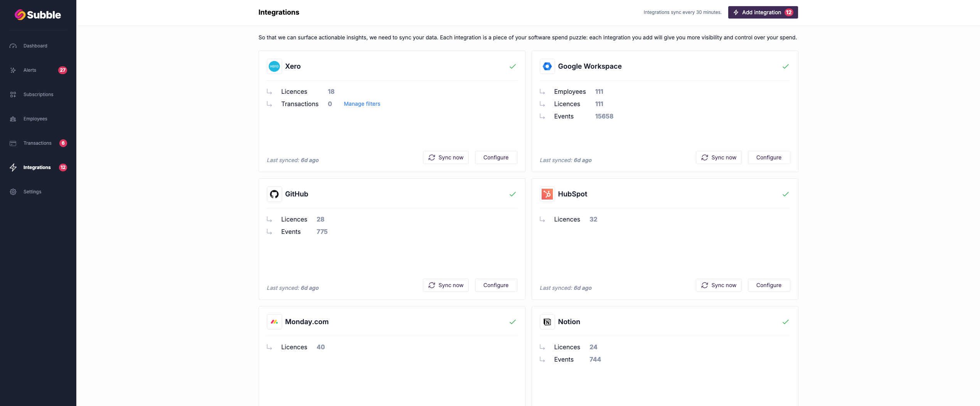Click Xero Transactions value 0
The height and width of the screenshot is (406, 980).
coord(330,104)
